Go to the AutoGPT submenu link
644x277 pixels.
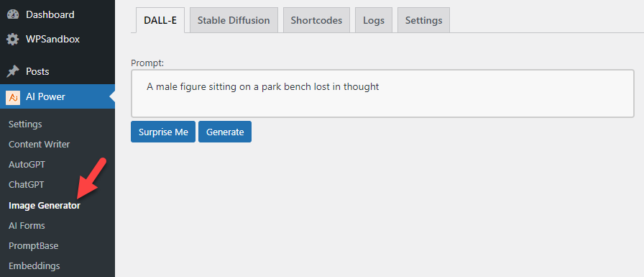pos(27,164)
